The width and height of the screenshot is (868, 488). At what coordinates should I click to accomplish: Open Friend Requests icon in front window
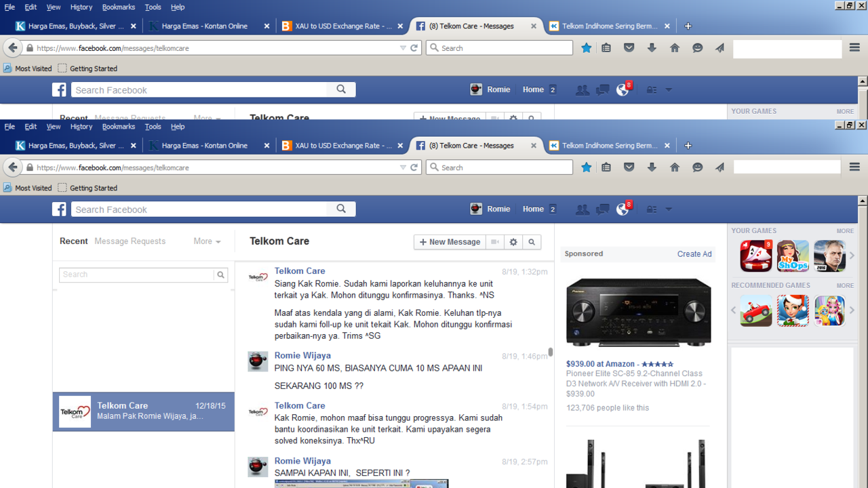[x=582, y=209]
